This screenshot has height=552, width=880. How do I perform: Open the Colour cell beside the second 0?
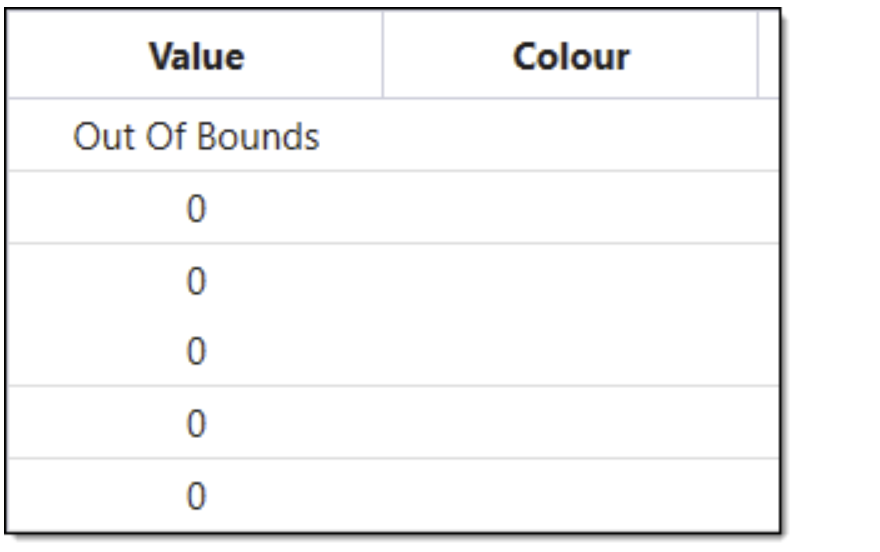(570, 281)
